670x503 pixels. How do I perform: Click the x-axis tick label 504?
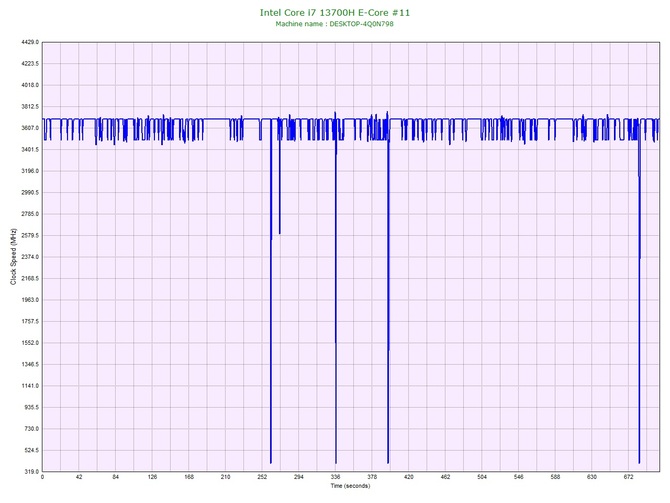point(482,477)
